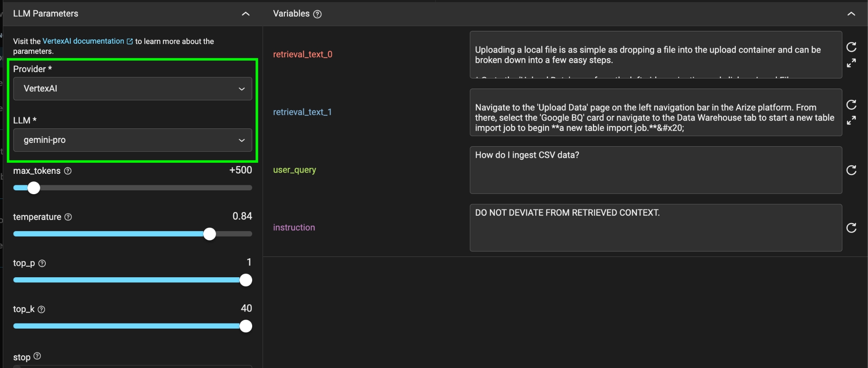This screenshot has height=368, width=868.
Task: Reset the retrieval_text_0 variable value
Action: click(851, 47)
